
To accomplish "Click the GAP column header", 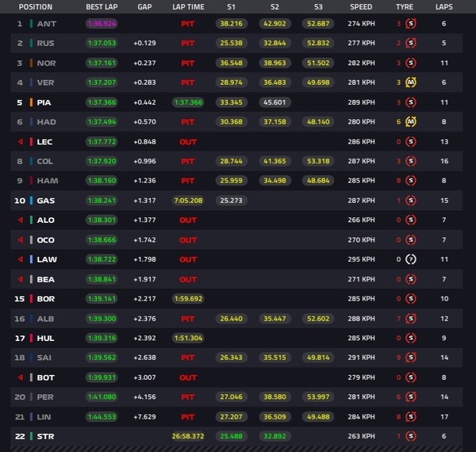I will point(144,7).
